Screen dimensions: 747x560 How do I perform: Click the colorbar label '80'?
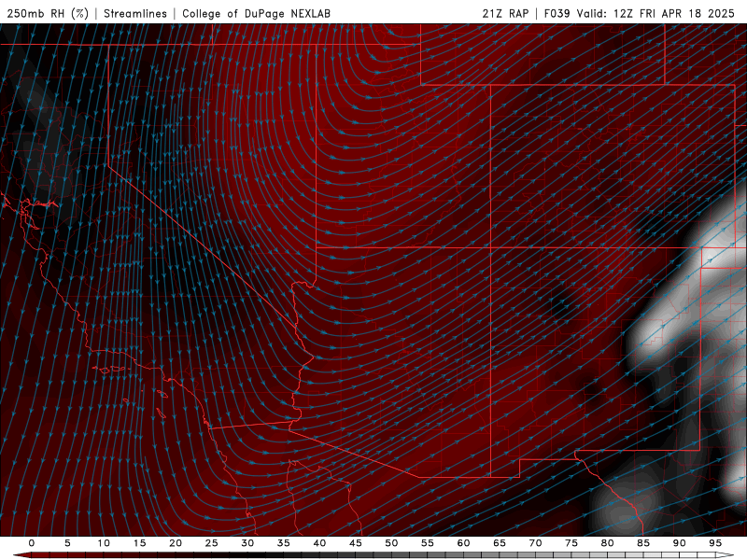coord(607,543)
